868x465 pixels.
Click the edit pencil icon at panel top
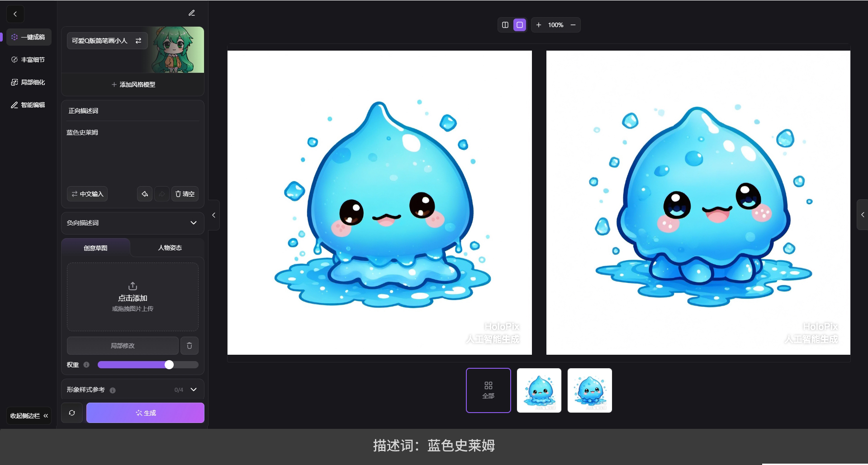click(x=192, y=13)
